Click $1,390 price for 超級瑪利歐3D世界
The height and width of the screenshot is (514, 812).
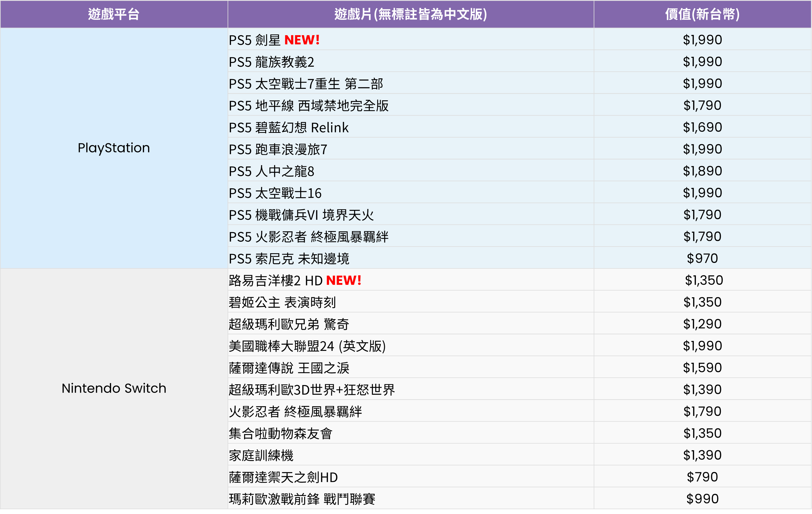click(x=702, y=390)
